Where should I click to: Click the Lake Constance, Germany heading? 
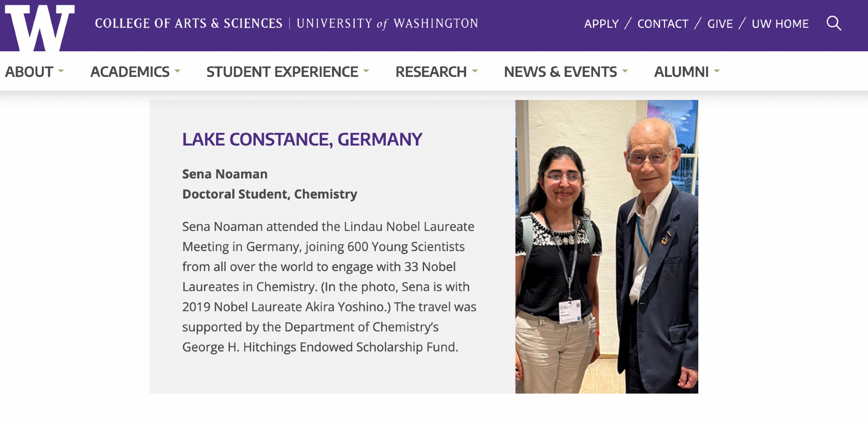tap(302, 139)
